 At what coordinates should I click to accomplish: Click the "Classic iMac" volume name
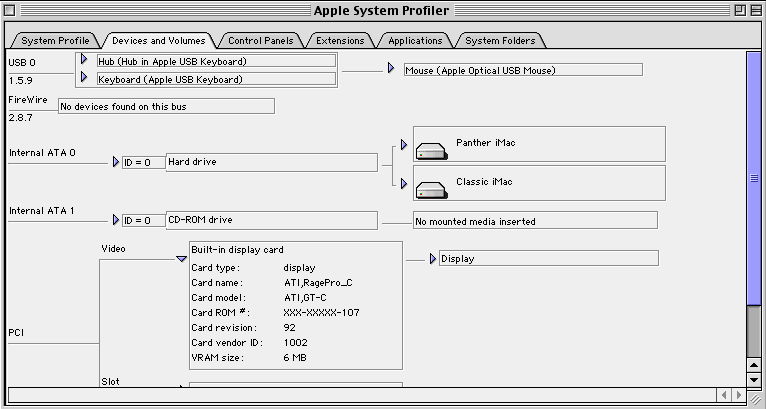pyautogui.click(x=484, y=182)
